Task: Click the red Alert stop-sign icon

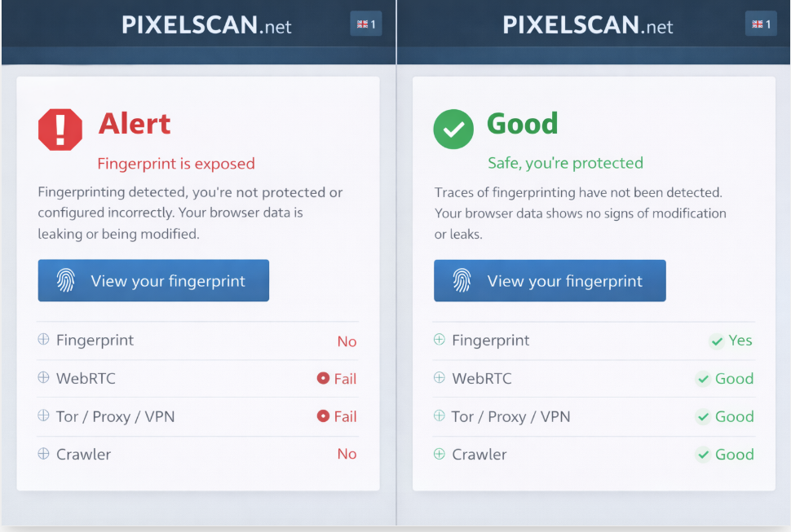Action: click(x=60, y=129)
